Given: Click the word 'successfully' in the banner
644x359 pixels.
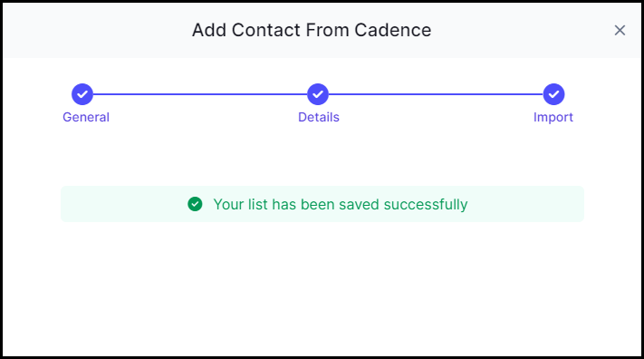Looking at the screenshot, I should (x=426, y=204).
